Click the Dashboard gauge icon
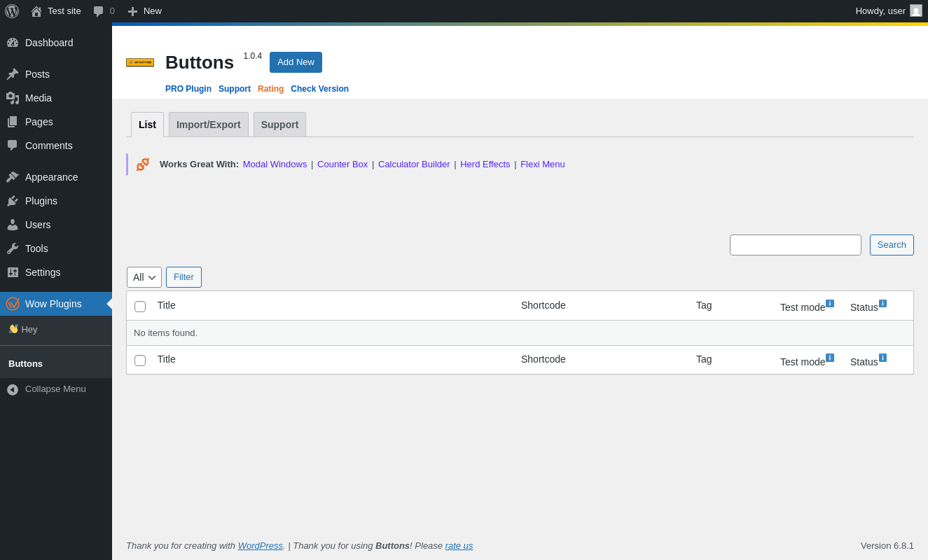928x560 pixels. (x=13, y=43)
